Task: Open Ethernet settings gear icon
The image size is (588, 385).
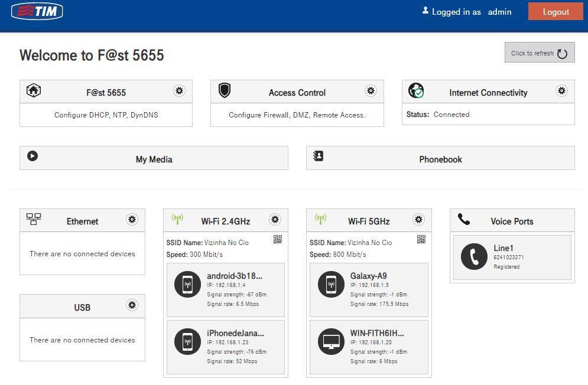Action: tap(132, 220)
